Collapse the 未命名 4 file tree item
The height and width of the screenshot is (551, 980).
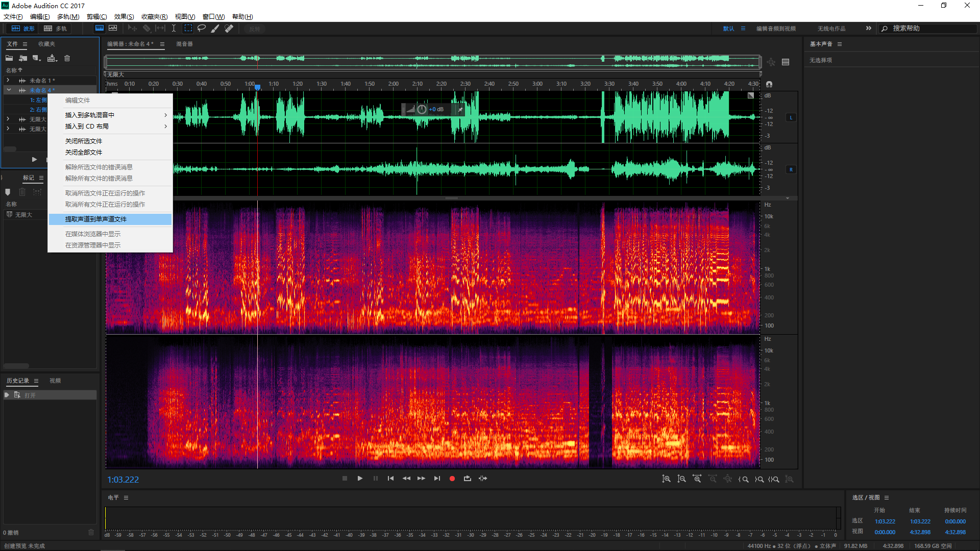(x=9, y=90)
